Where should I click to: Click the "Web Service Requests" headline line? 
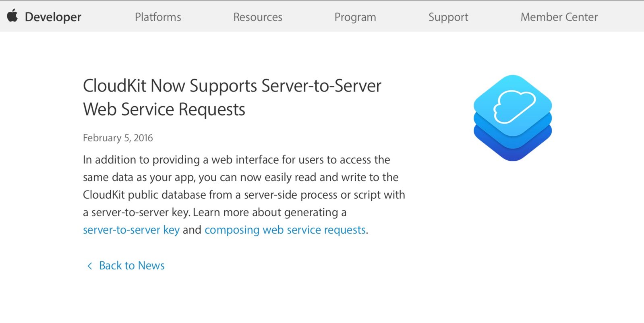click(164, 110)
